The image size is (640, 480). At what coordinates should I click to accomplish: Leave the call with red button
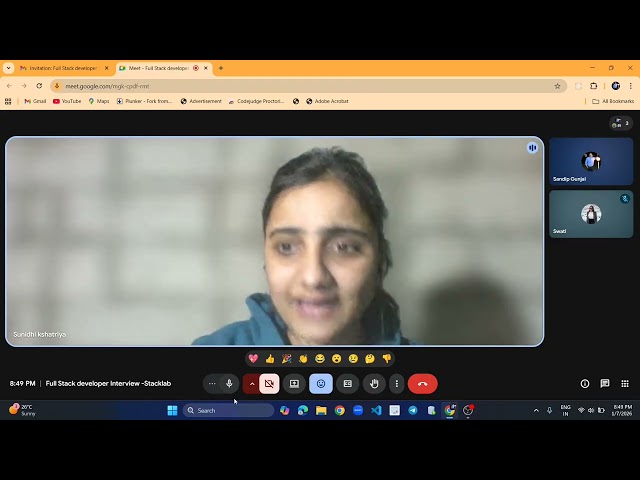pos(422,384)
